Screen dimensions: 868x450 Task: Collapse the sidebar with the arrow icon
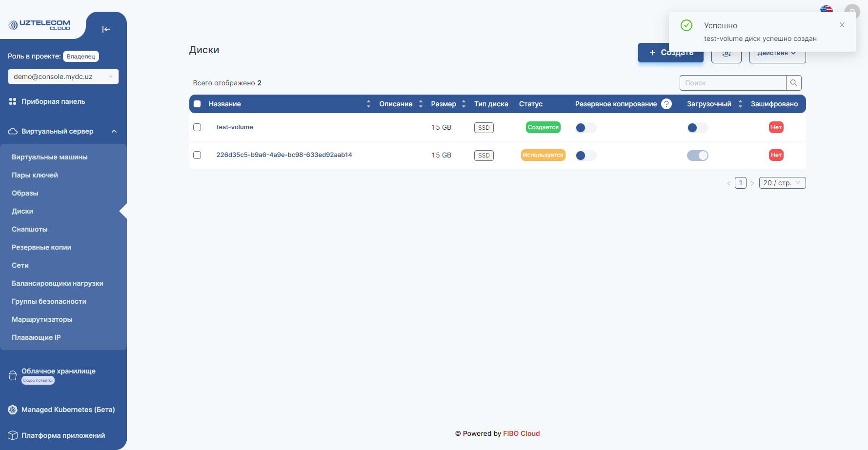pos(106,29)
